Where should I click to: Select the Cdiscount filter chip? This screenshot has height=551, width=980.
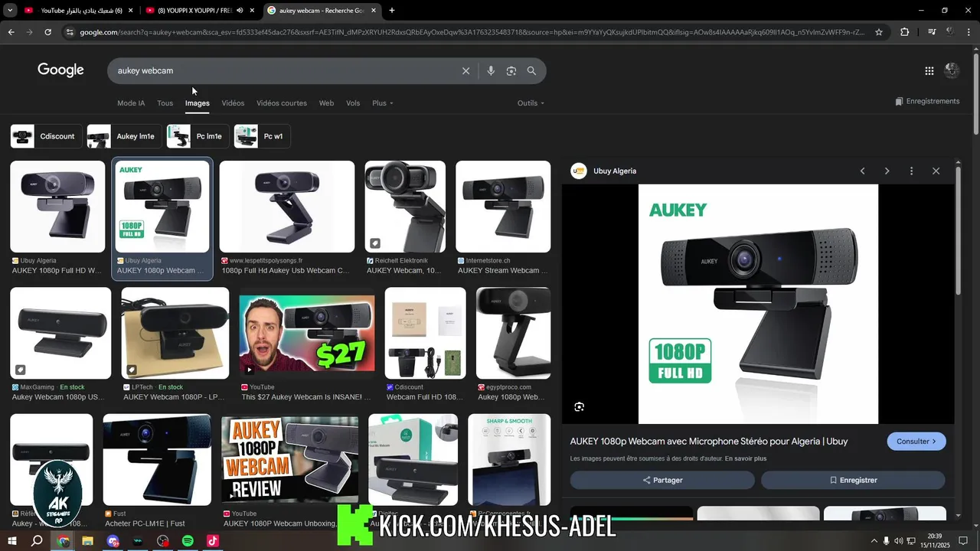[x=47, y=136]
